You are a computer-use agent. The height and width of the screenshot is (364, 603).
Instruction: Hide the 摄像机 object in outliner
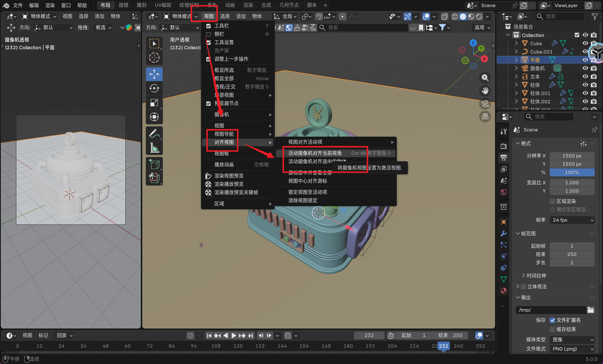click(x=585, y=68)
